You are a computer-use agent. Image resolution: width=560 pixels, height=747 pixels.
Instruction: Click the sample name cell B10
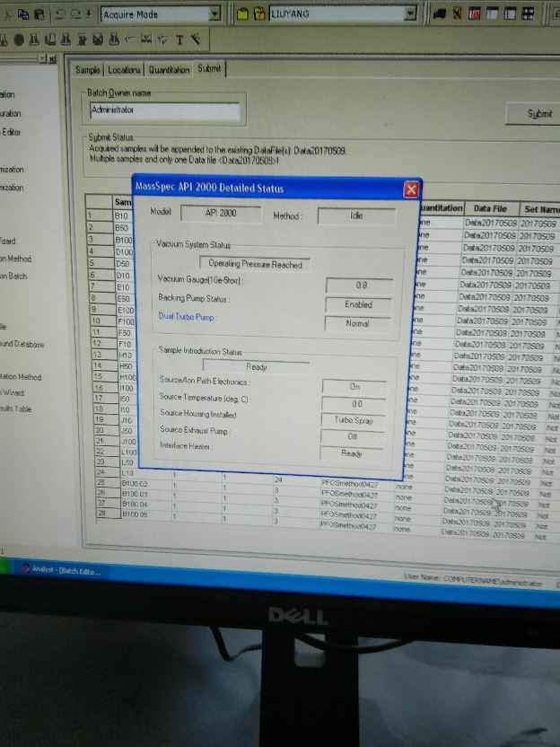[122, 215]
